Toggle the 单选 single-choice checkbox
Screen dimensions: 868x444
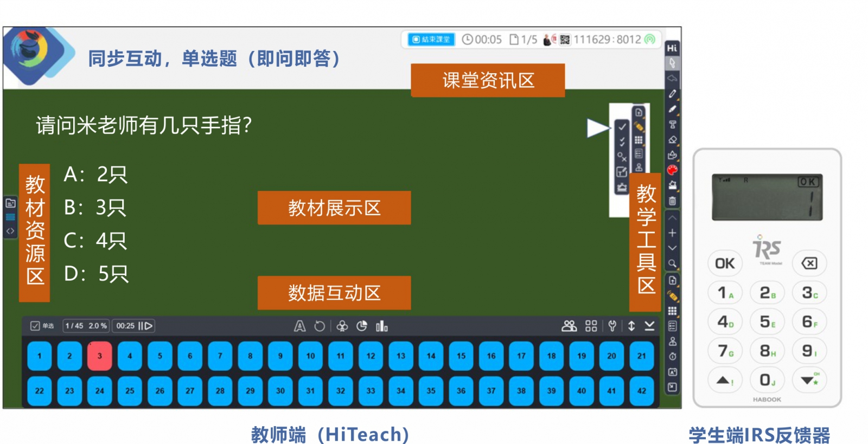35,326
